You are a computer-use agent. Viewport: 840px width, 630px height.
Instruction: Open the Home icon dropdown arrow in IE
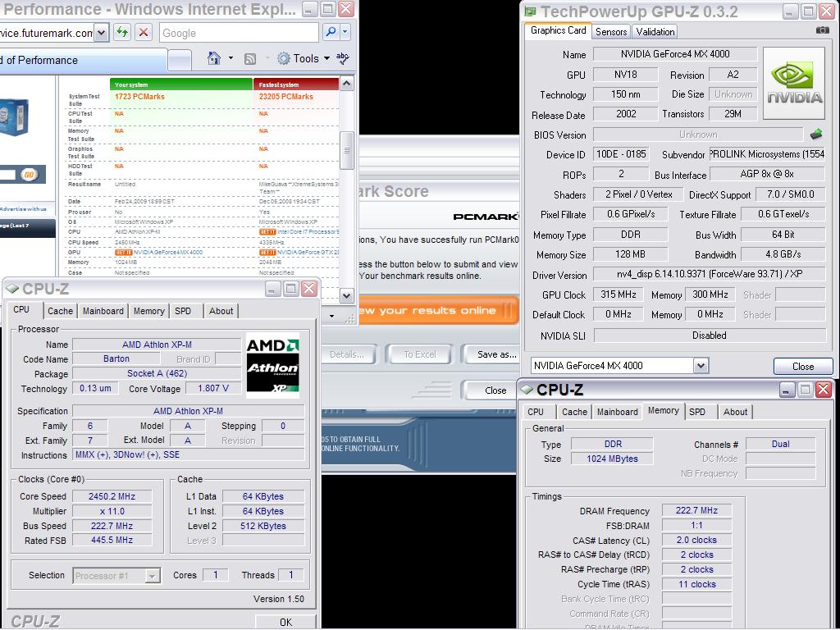[x=231, y=58]
